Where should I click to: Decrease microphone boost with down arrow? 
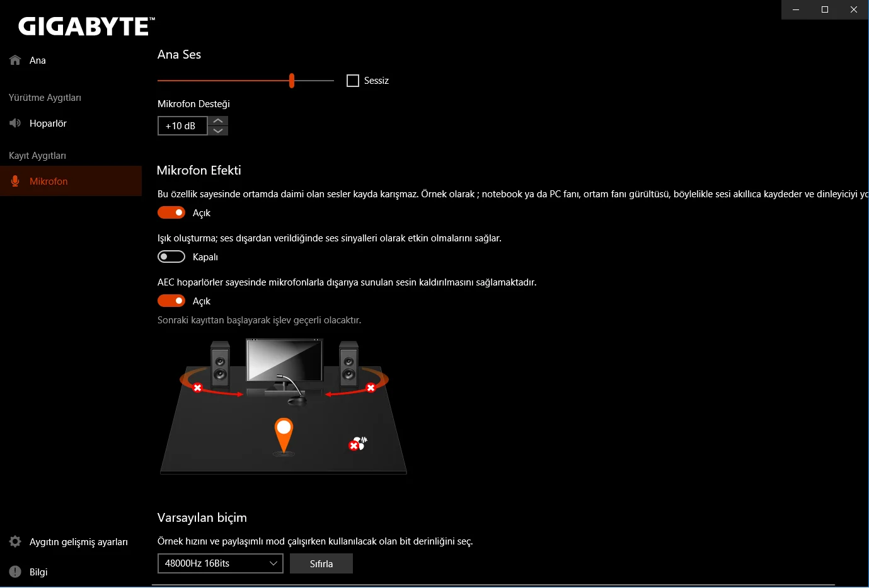point(218,130)
